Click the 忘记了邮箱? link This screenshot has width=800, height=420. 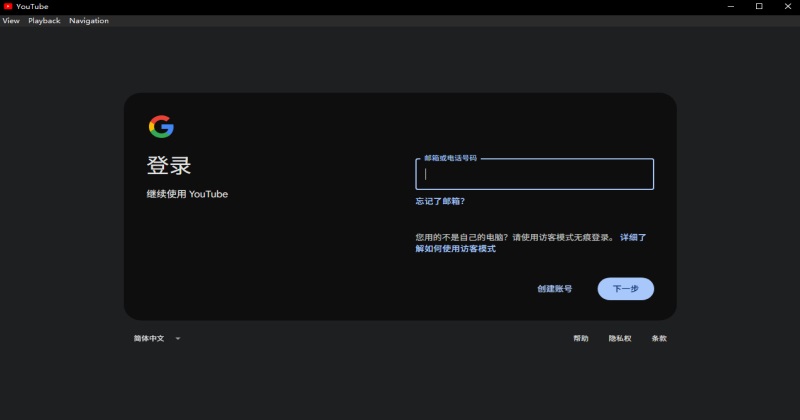pyautogui.click(x=440, y=201)
